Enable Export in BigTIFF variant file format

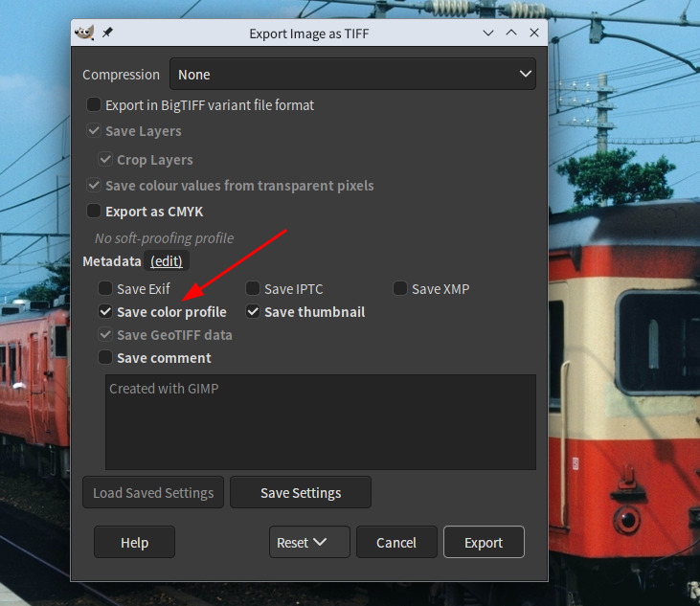point(94,105)
